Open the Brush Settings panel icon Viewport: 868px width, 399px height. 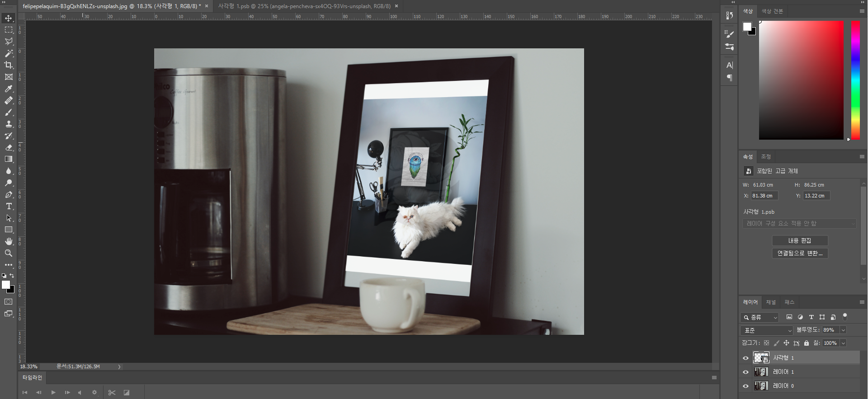click(x=729, y=34)
